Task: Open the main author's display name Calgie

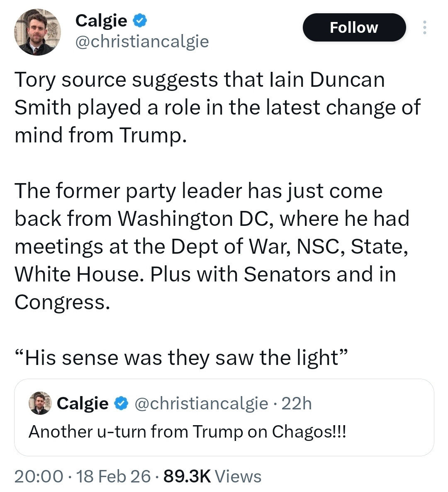Action: 101,20
